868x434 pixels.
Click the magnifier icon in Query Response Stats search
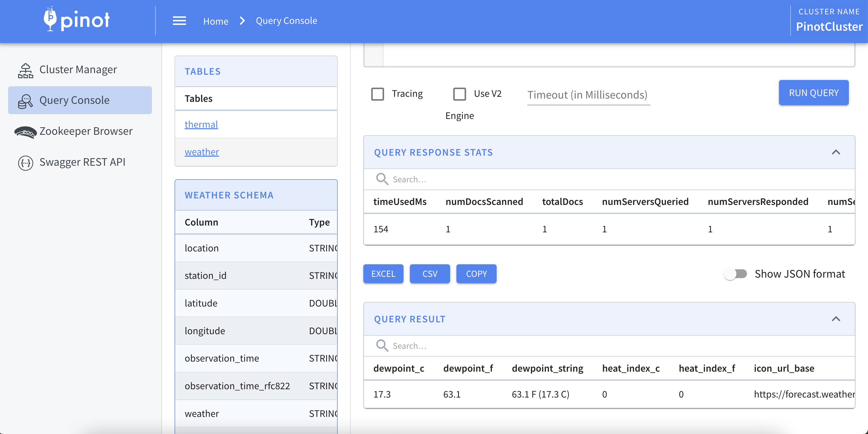pos(382,179)
